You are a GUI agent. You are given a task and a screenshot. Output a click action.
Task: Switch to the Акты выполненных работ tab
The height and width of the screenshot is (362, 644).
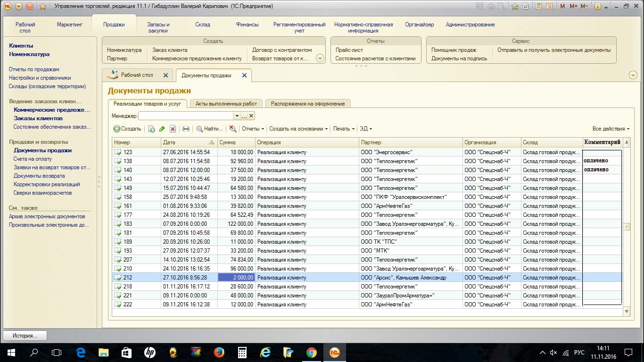226,104
